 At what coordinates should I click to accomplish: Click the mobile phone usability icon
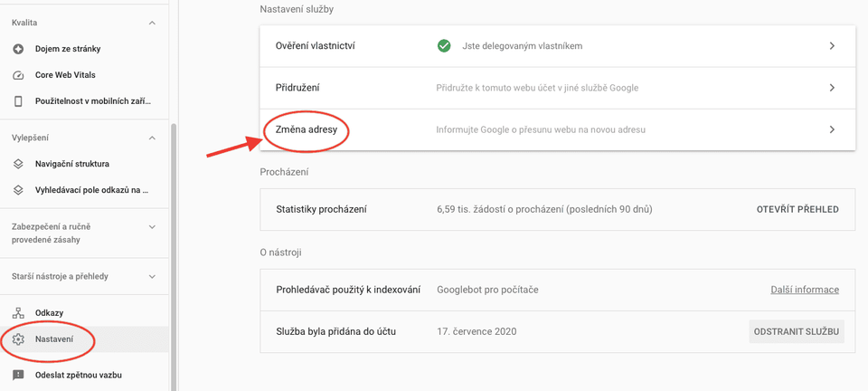click(18, 101)
